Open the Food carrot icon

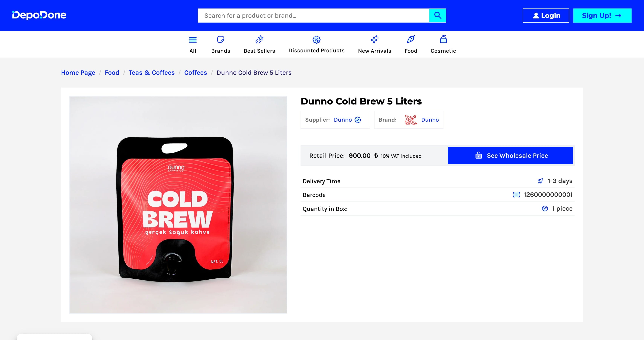pyautogui.click(x=411, y=39)
